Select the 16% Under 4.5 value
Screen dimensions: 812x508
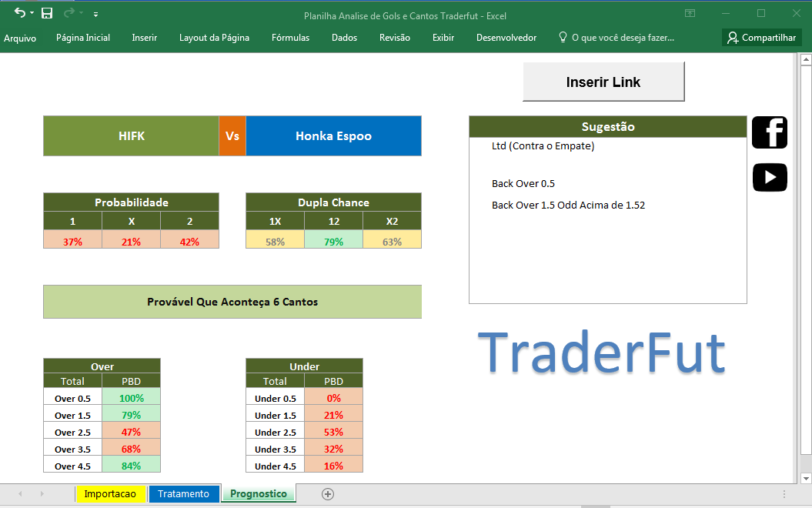coord(333,466)
